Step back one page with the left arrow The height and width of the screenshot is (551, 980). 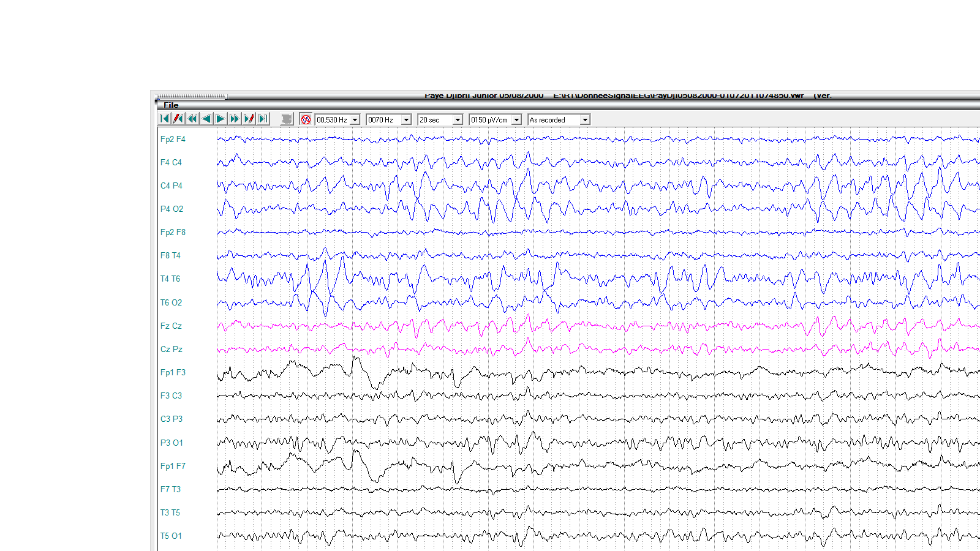pyautogui.click(x=206, y=119)
